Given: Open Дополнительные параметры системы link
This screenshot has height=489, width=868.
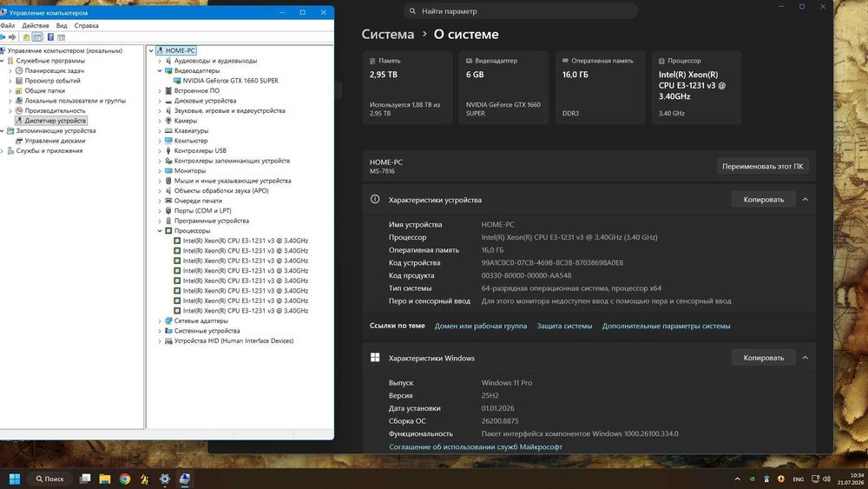Looking at the screenshot, I should tap(666, 327).
